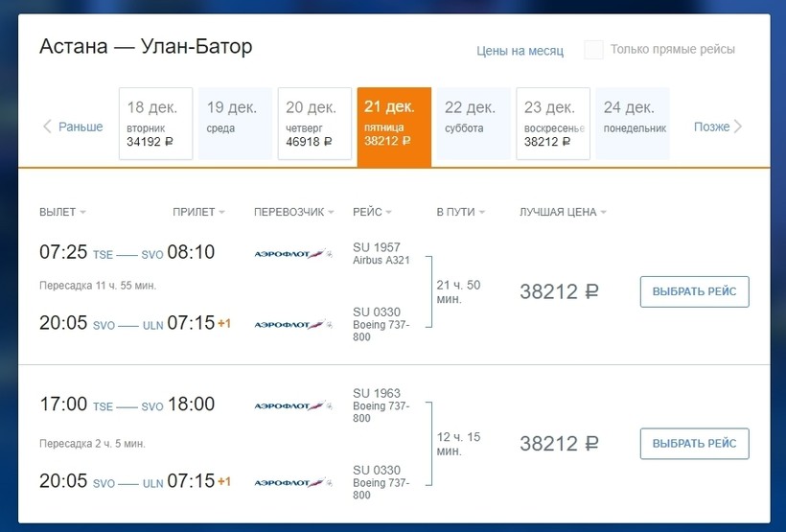Click Aeroflot logo for flight SU 1963

coord(293,405)
